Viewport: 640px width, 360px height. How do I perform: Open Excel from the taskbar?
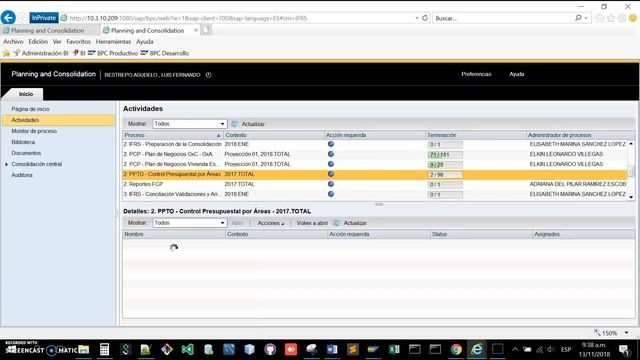click(x=394, y=349)
